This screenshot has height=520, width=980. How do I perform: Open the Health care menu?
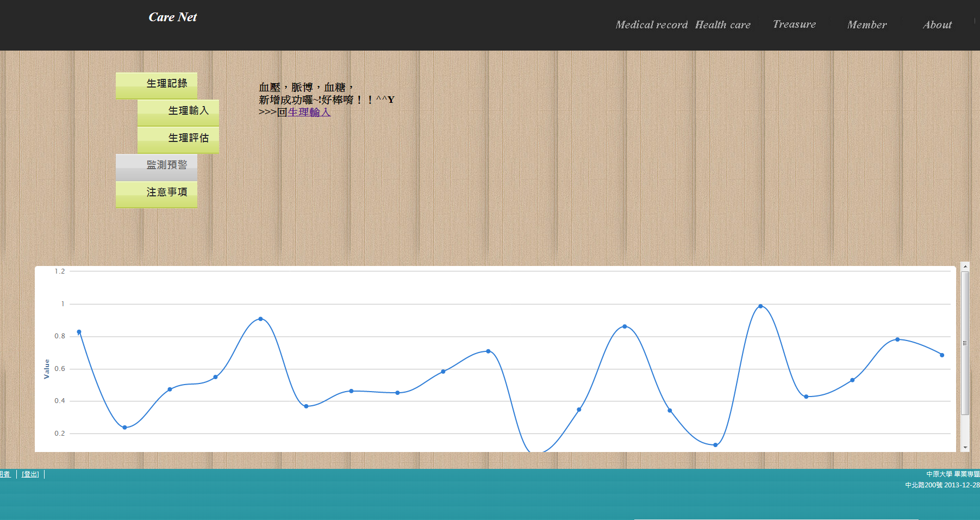(722, 25)
